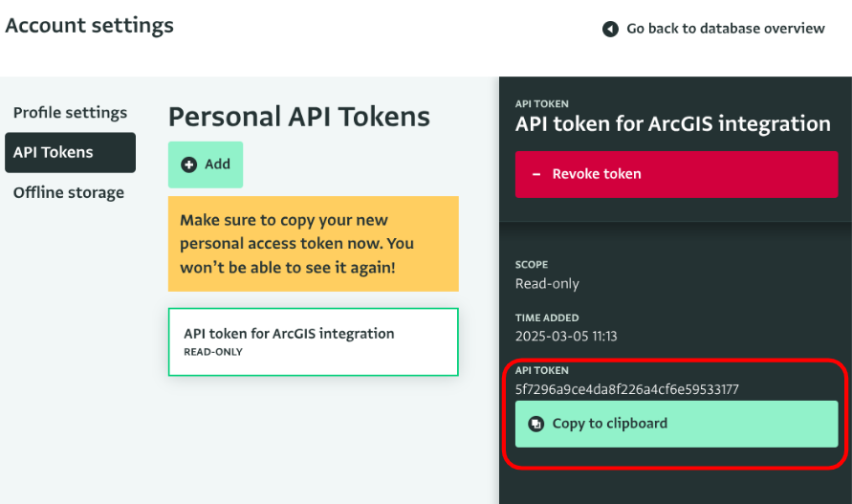Click Copy to clipboard button text
Screen dimensions: 852x504
coord(610,424)
